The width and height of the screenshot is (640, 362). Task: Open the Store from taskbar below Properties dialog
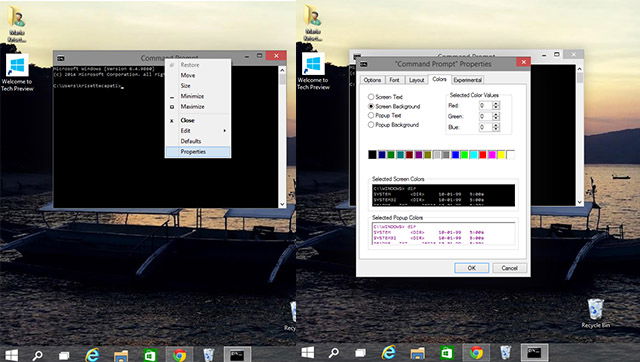pos(447,353)
